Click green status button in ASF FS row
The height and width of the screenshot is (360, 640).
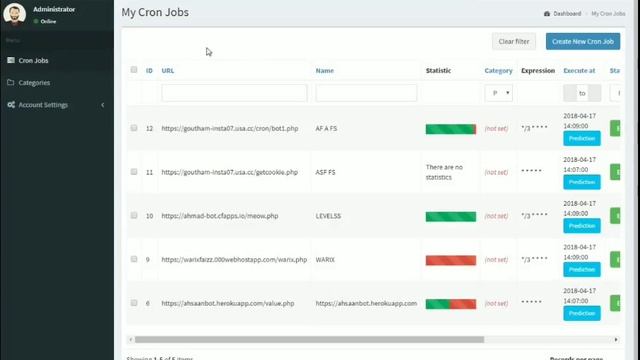click(x=615, y=172)
